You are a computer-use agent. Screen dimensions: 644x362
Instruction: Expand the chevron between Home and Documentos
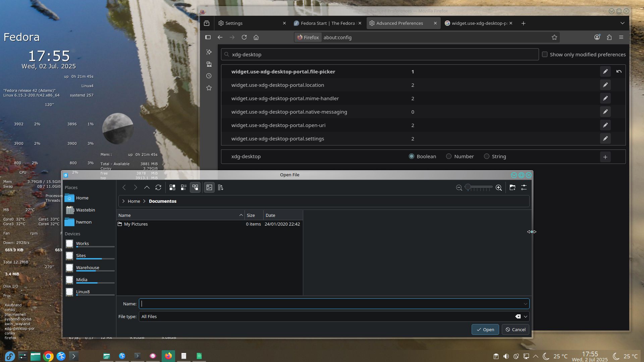145,201
